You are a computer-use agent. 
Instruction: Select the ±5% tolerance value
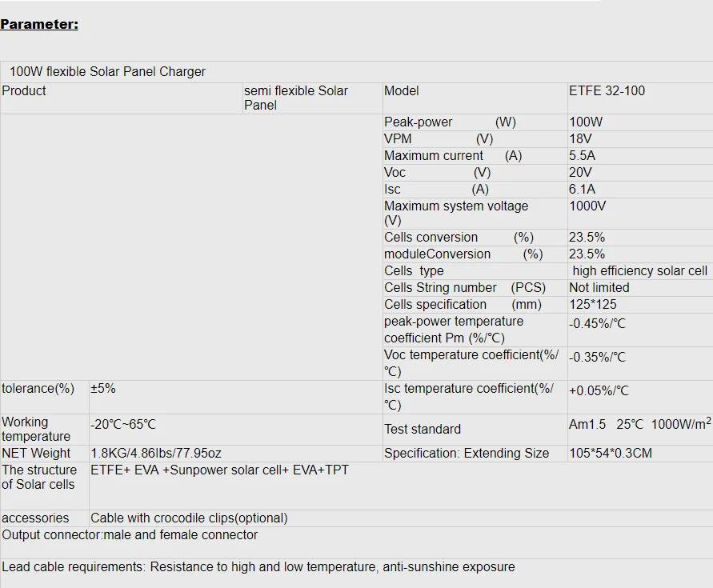(103, 388)
